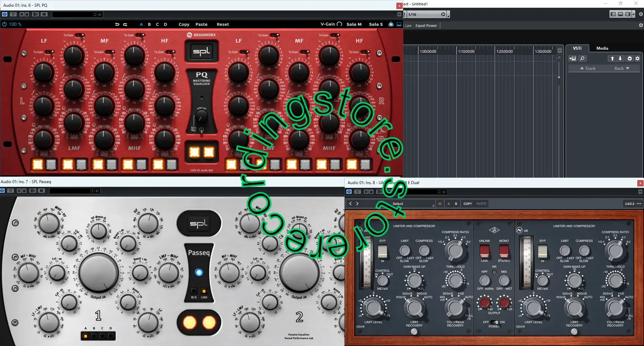Click the Brainworx logo in the SPL PQ
644x346 pixels.
click(201, 35)
